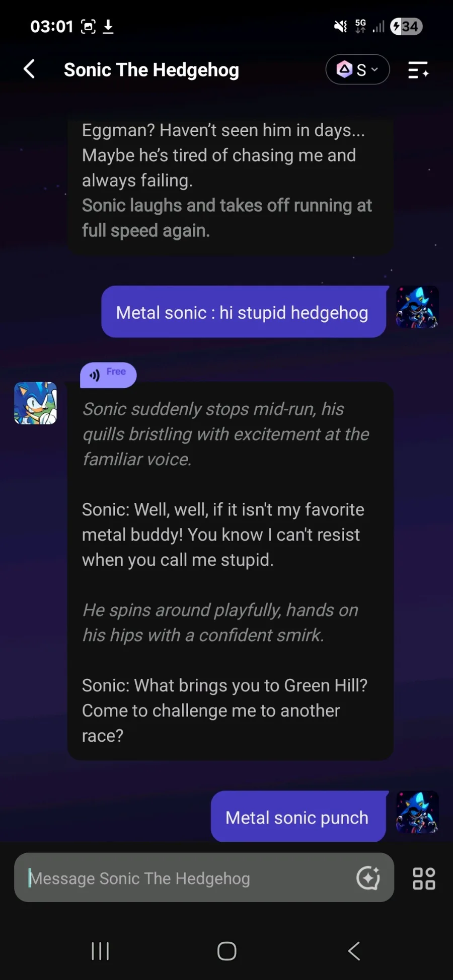Screen dimensions: 453x980
Task: Tap the Android recent apps button
Action: click(100, 951)
